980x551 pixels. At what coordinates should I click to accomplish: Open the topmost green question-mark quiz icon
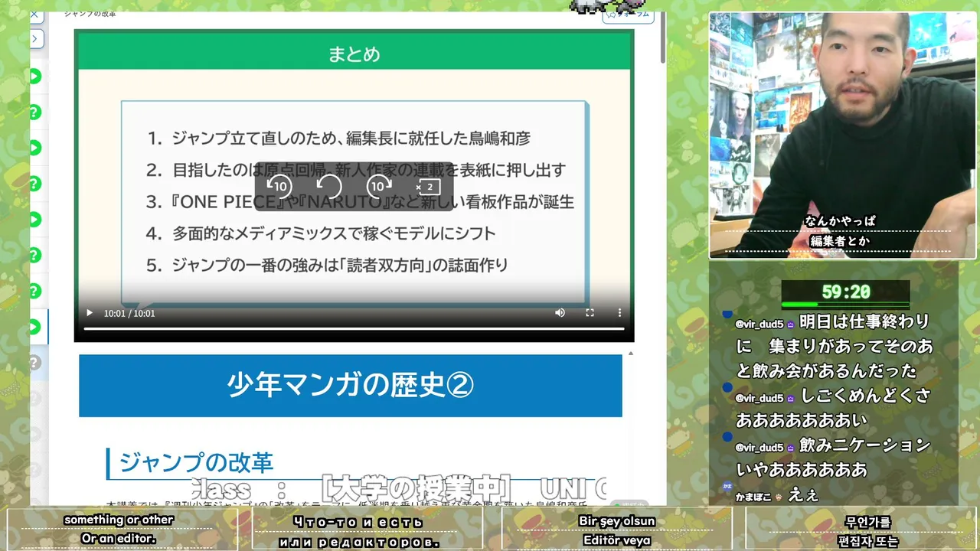pyautogui.click(x=34, y=112)
